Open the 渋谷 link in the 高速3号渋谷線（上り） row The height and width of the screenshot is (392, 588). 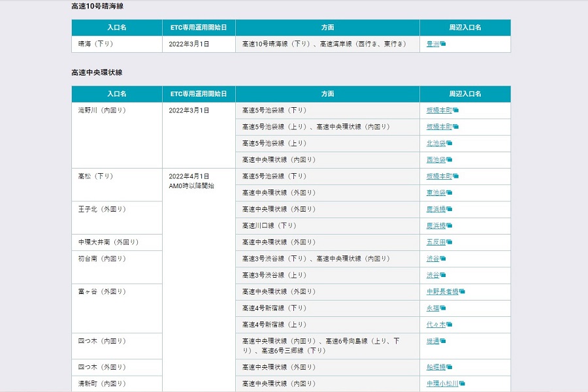[x=431, y=275]
